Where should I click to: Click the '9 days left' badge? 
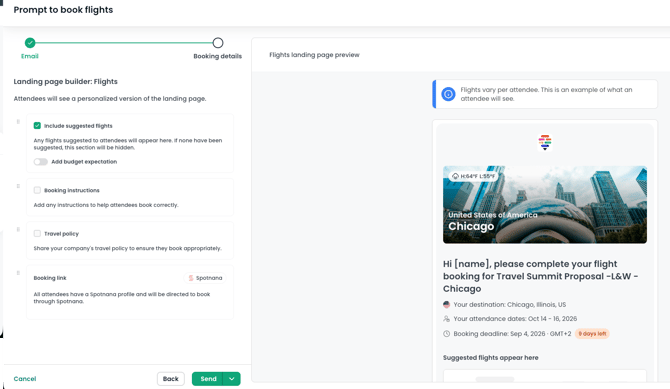pos(592,334)
